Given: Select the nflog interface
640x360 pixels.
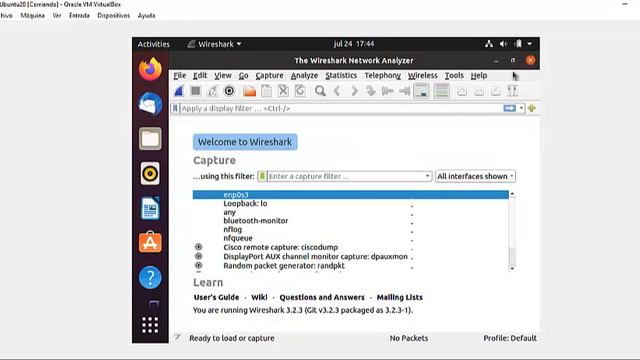Looking at the screenshot, I should tap(351, 229).
